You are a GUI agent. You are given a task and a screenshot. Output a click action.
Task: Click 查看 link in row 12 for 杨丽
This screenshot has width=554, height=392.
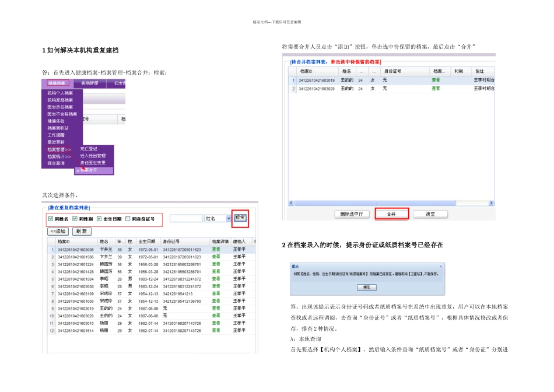point(216,331)
